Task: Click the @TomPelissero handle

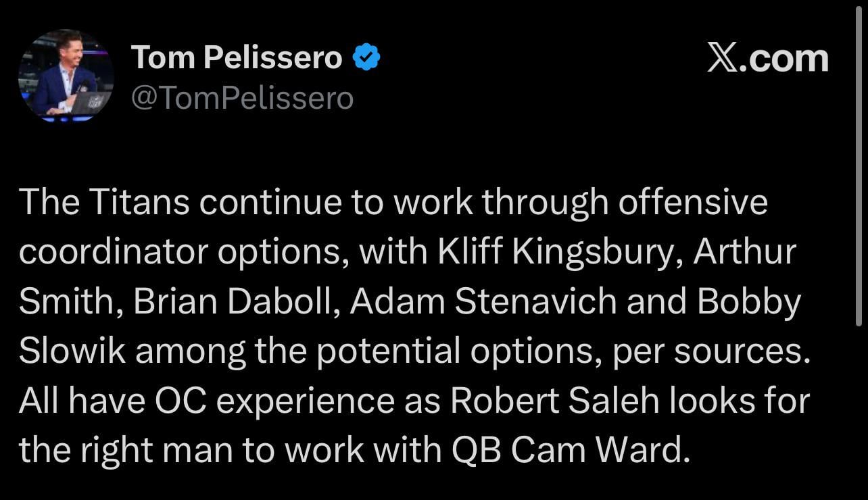Action: click(x=242, y=99)
